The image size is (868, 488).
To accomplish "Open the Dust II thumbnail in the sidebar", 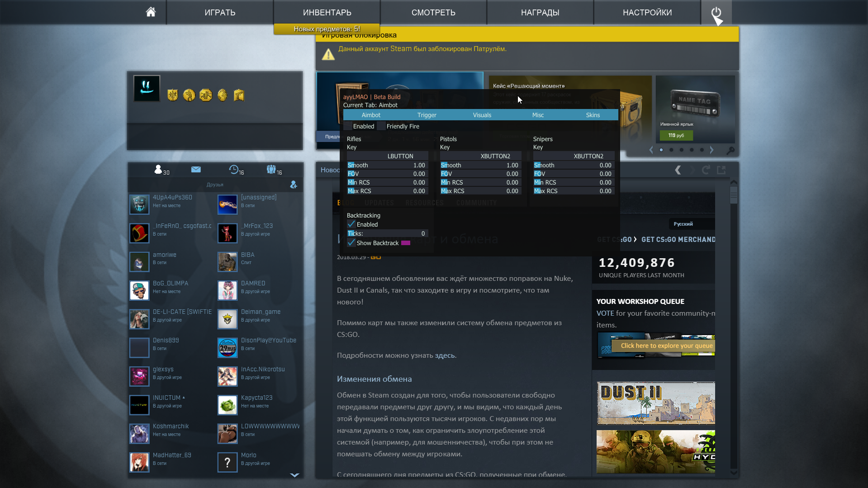I will point(655,403).
